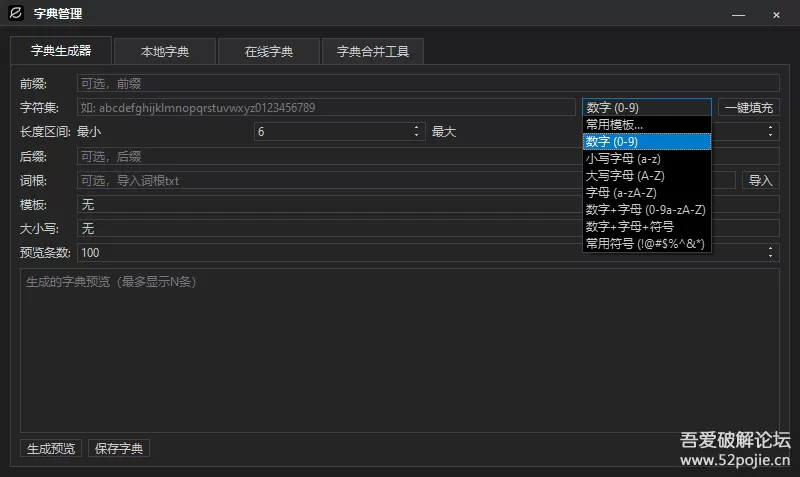Decrease the maximum length with down arrow
Viewport: 800px width, 477px height.
coord(770,136)
